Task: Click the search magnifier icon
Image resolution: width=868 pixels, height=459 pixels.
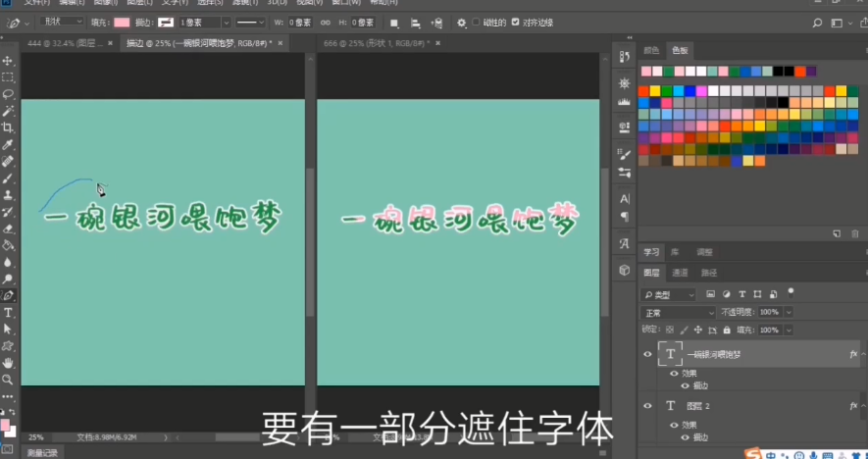Action: click(x=818, y=23)
